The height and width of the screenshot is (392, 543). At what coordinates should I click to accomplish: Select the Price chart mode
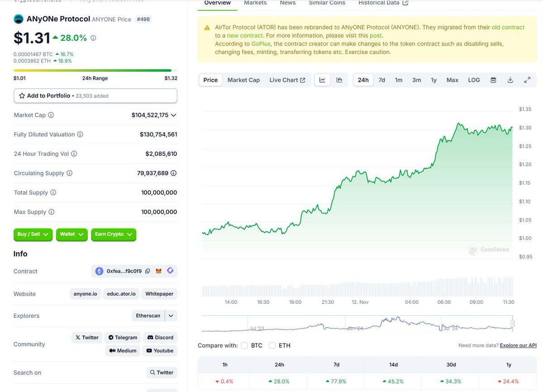pyautogui.click(x=210, y=80)
